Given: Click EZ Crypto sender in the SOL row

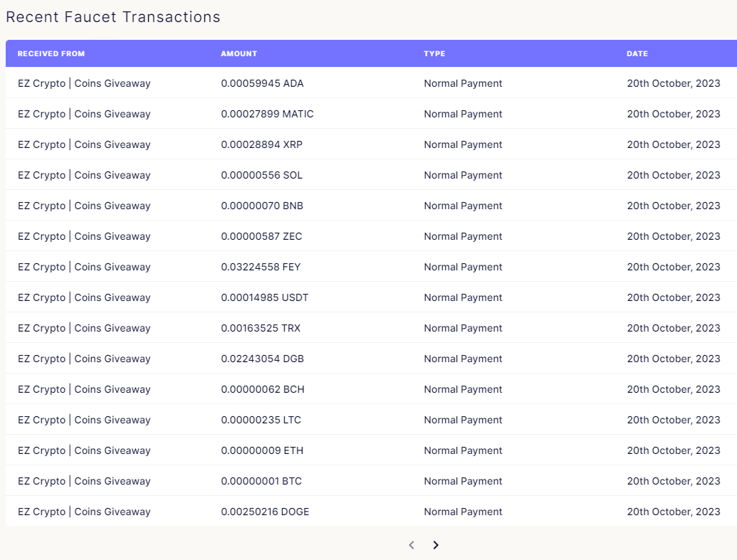Looking at the screenshot, I should [x=84, y=175].
